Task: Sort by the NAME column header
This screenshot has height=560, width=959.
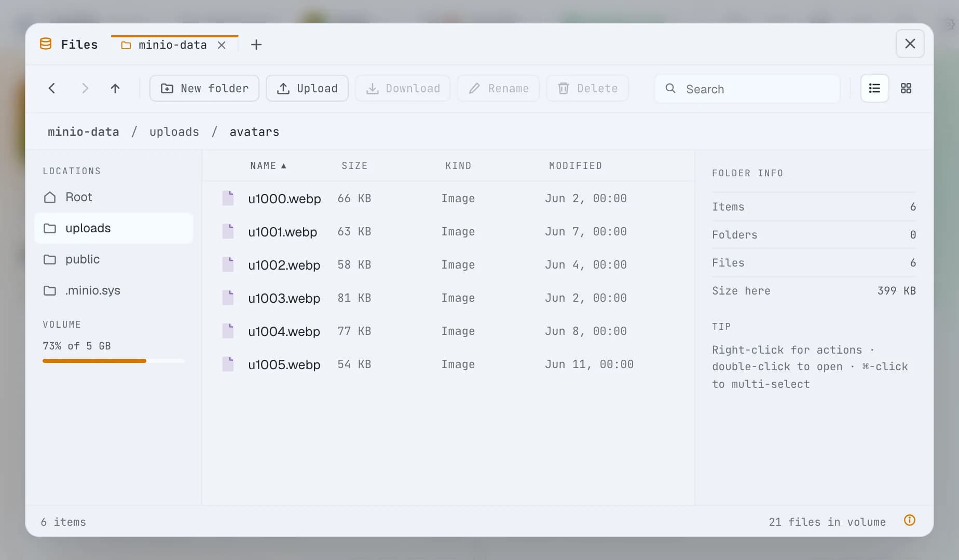Action: pyautogui.click(x=268, y=166)
